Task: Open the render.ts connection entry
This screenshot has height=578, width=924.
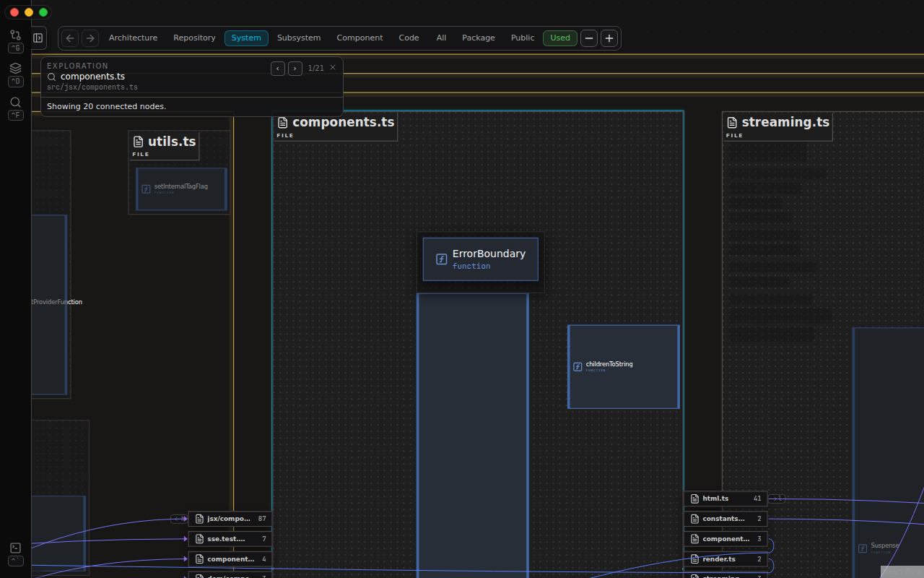Action: 725,559
